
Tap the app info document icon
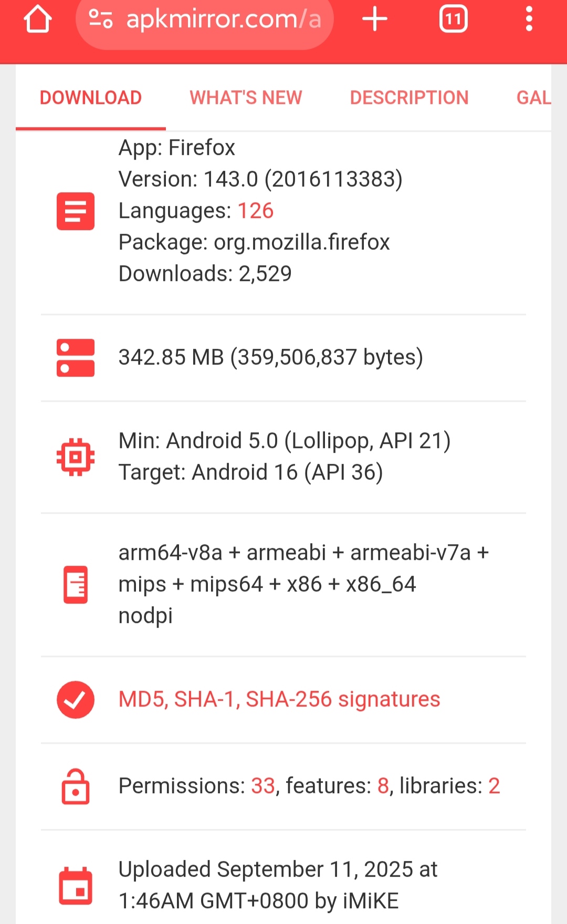click(x=76, y=211)
